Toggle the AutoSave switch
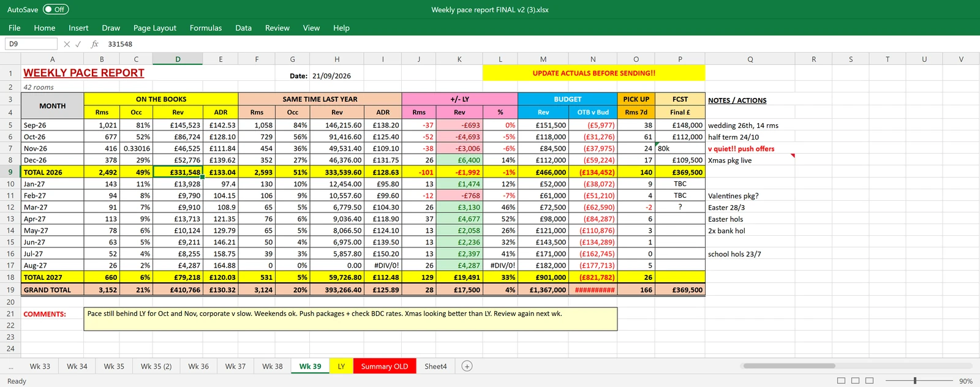The height and width of the screenshot is (387, 980). [56, 9]
